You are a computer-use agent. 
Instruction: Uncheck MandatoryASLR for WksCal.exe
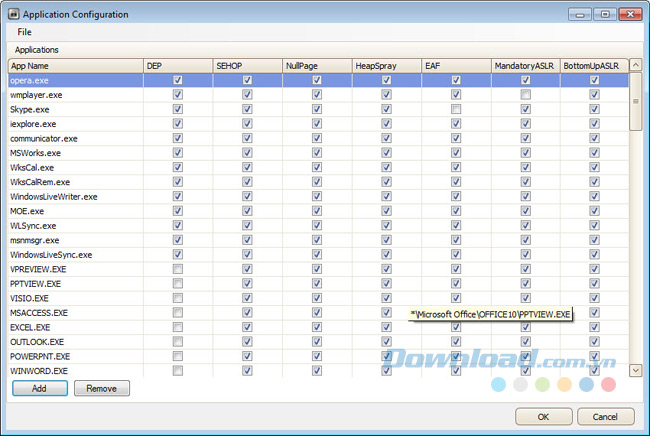point(526,167)
